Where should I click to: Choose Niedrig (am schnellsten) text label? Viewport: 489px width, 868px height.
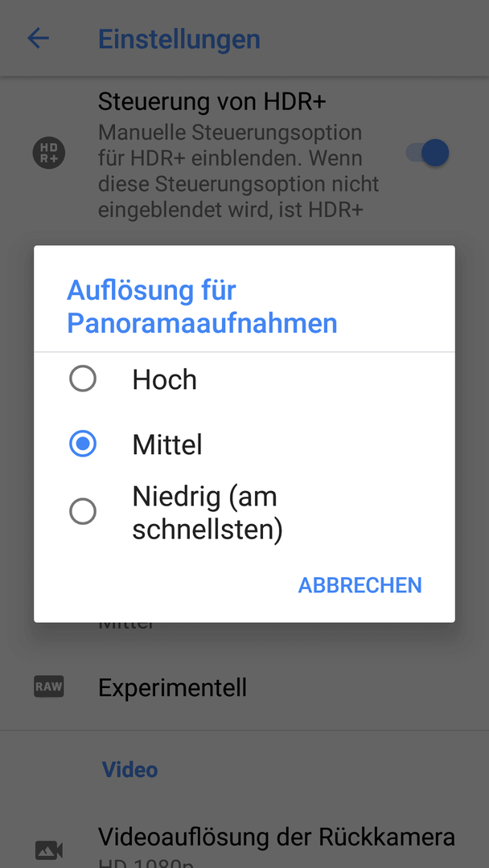click(x=208, y=513)
